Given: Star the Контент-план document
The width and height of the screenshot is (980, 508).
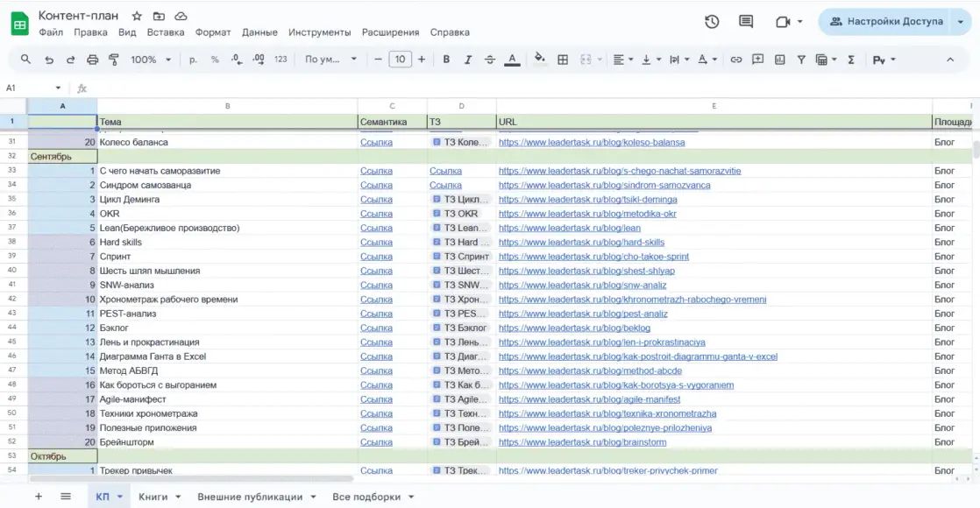Looking at the screenshot, I should click(x=137, y=17).
